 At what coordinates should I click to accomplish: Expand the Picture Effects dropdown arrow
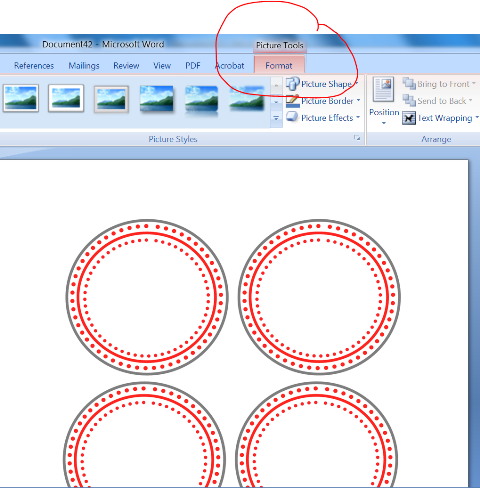(358, 117)
